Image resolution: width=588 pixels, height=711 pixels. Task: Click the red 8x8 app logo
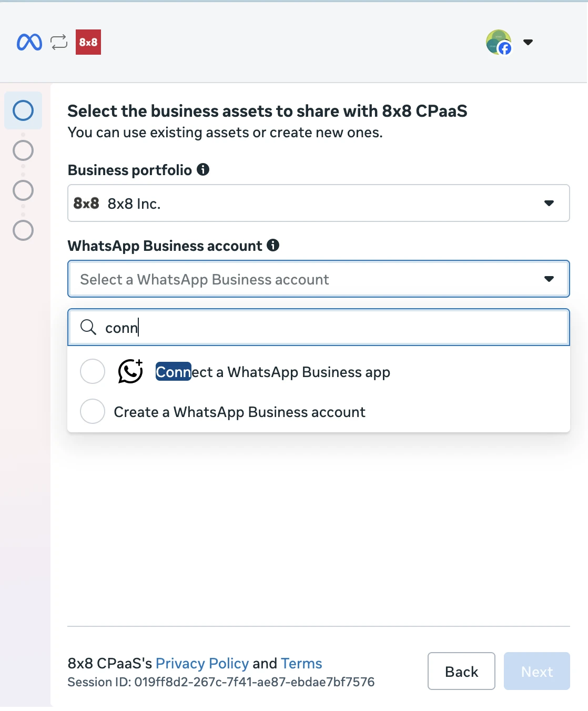tap(88, 42)
